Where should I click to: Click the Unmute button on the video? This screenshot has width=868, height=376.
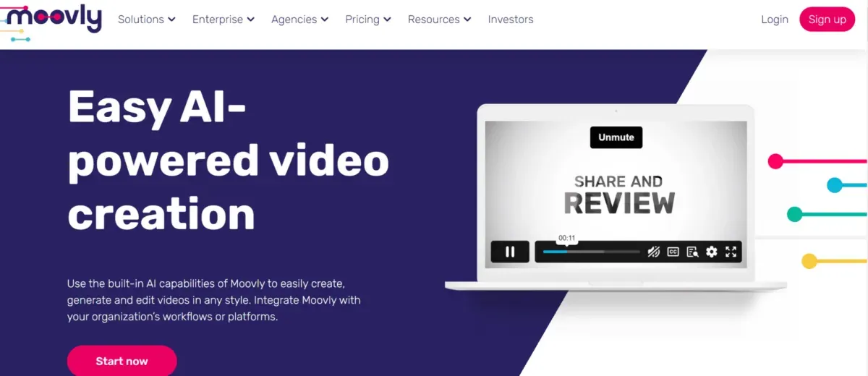[x=616, y=137]
